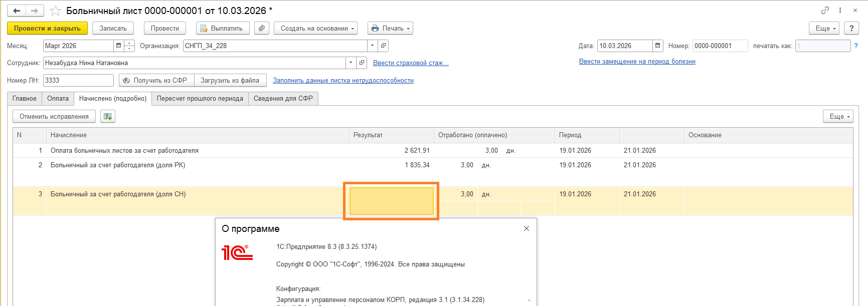The width and height of the screenshot is (868, 306).
Task: Open the Печать dropdown menu
Action: [391, 29]
